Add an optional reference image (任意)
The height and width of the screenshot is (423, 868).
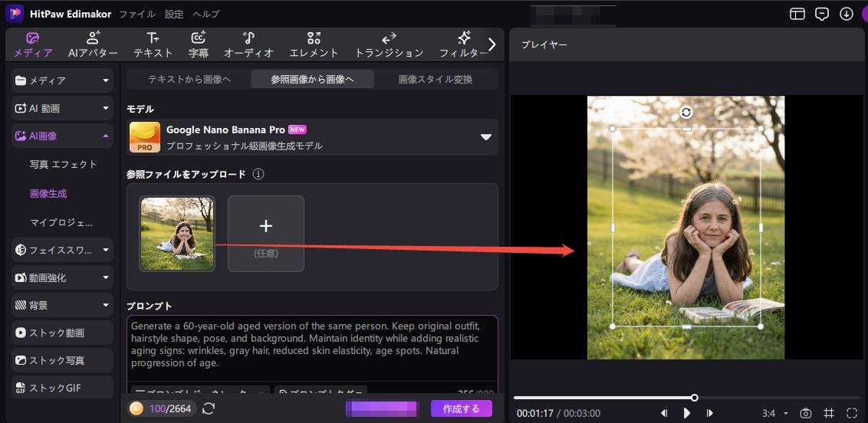(x=266, y=234)
